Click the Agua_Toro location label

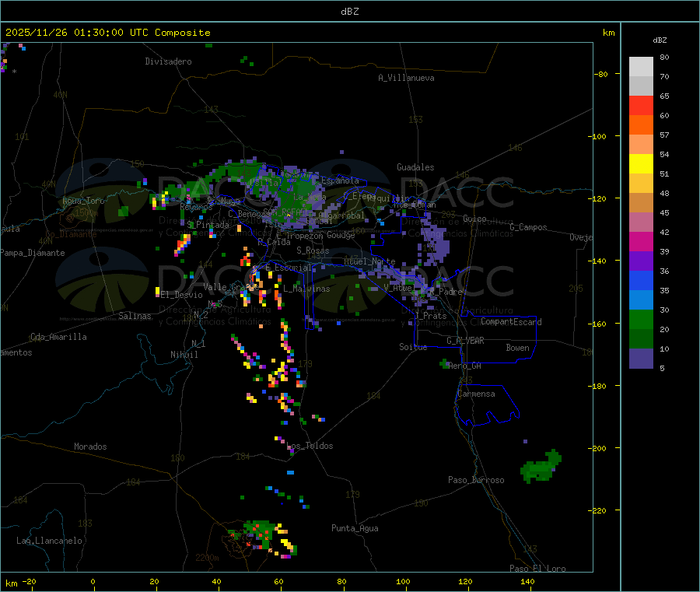[x=83, y=201]
